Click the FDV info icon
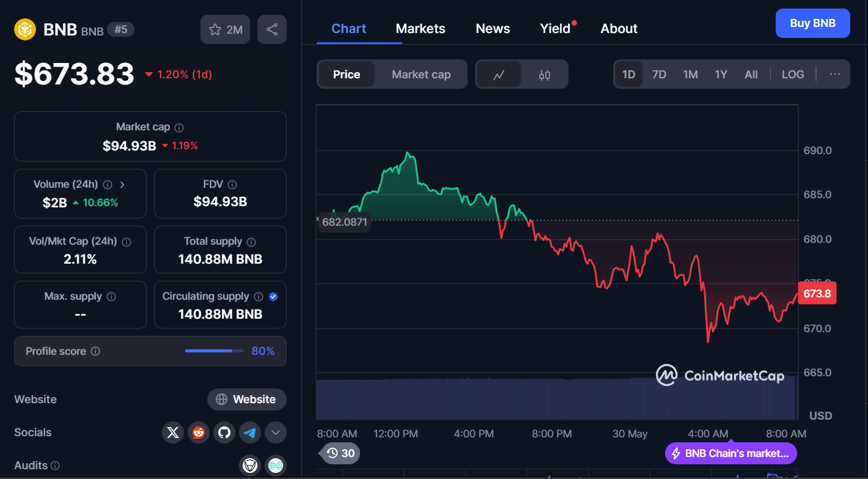Screen dimensions: 868x479 coord(232,184)
